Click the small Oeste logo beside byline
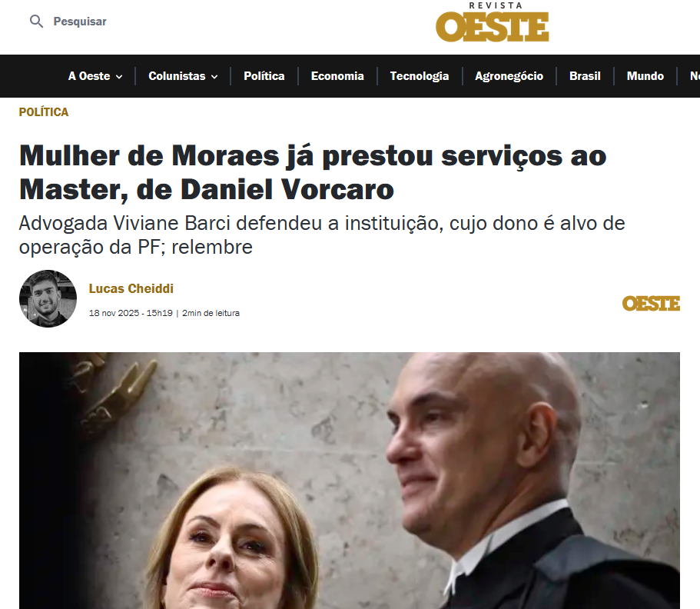Screen dimensions: 700x609 [x=651, y=304]
